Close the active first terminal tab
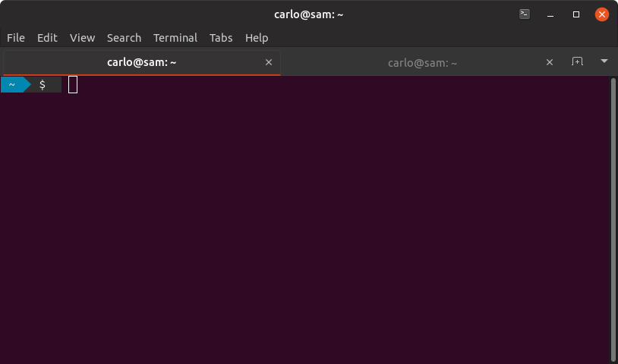Viewport: 618px width, 364px height. click(269, 62)
